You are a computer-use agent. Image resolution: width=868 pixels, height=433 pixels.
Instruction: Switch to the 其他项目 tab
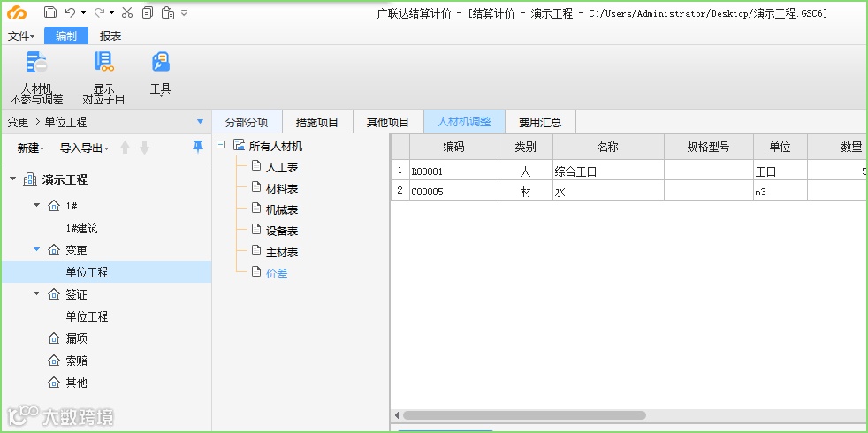click(x=388, y=122)
